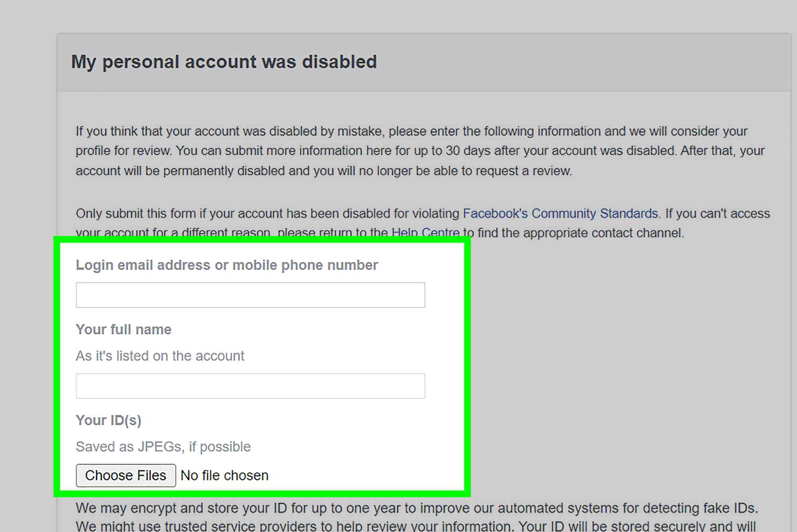Click the 'Saved as JPEGs, if possible' hint
The image size is (797, 532).
163,446
